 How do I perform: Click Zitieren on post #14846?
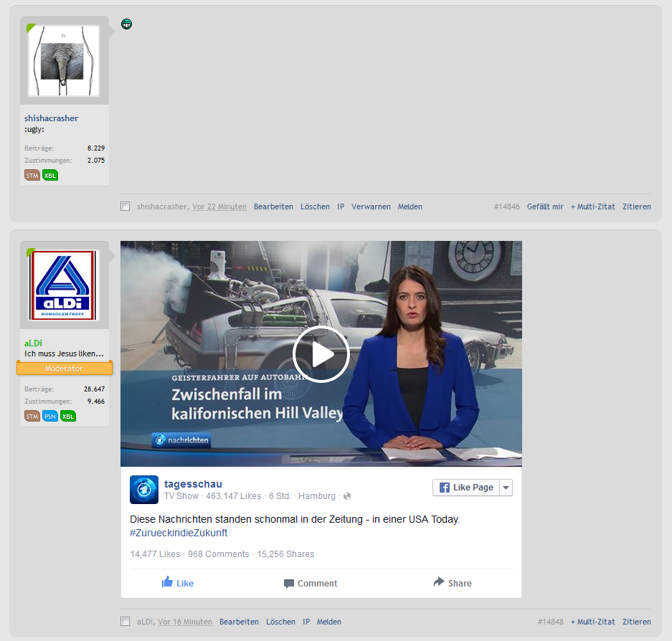click(637, 206)
